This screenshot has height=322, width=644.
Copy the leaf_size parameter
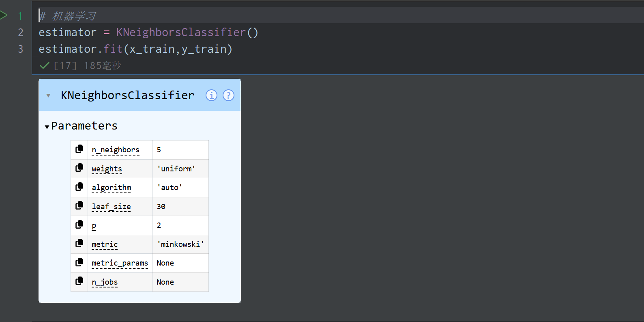click(x=79, y=205)
